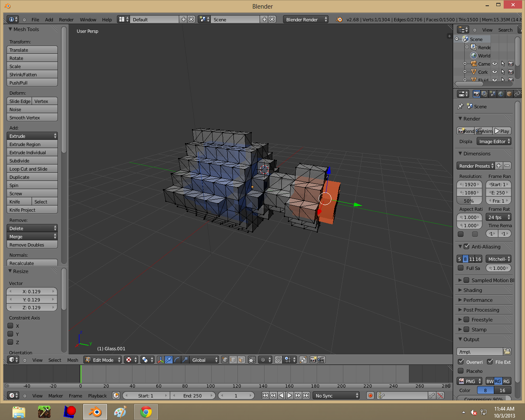Collapse the Scene tree in outliner
Viewport: 525px width, 420px height.
(457, 39)
